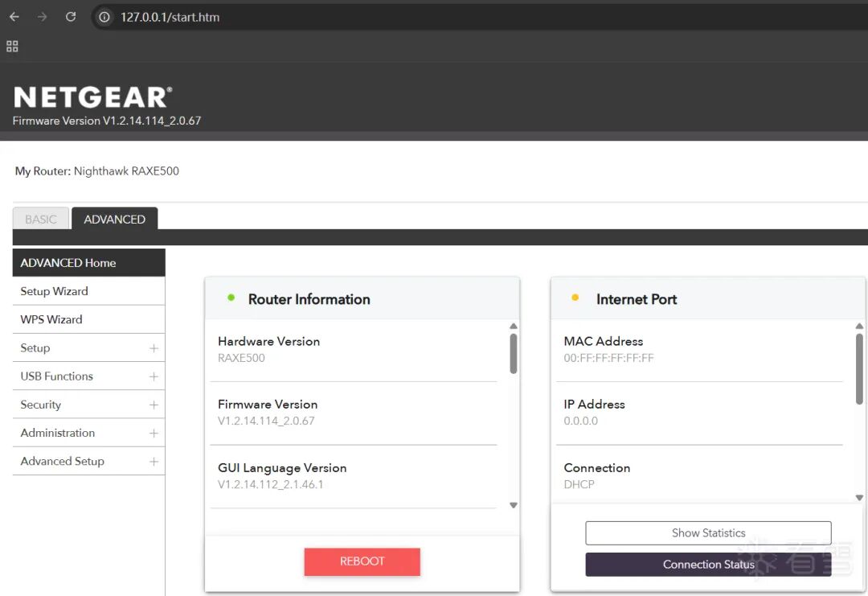Expand the Security section plus icon

pyautogui.click(x=154, y=405)
